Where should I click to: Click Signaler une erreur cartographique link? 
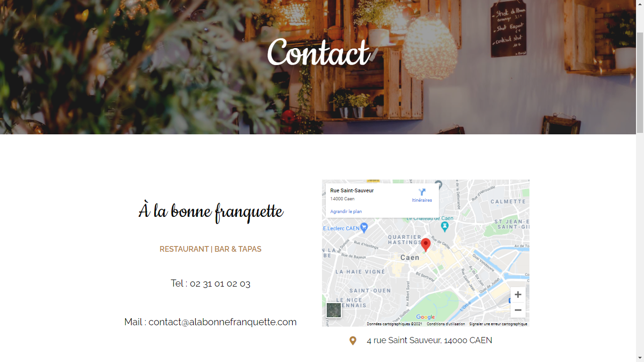click(498, 324)
